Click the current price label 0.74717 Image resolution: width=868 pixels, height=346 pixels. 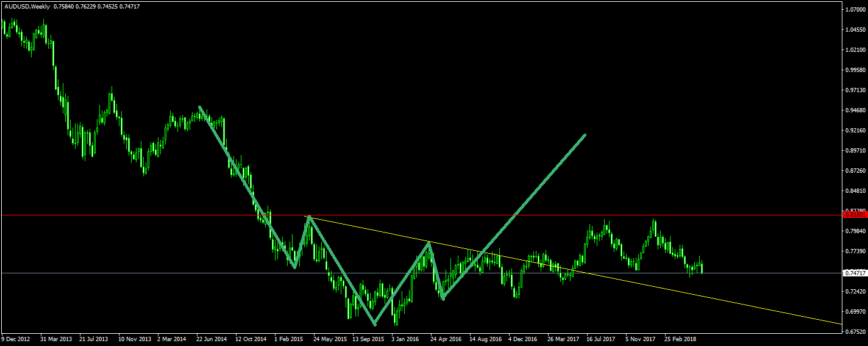point(855,273)
